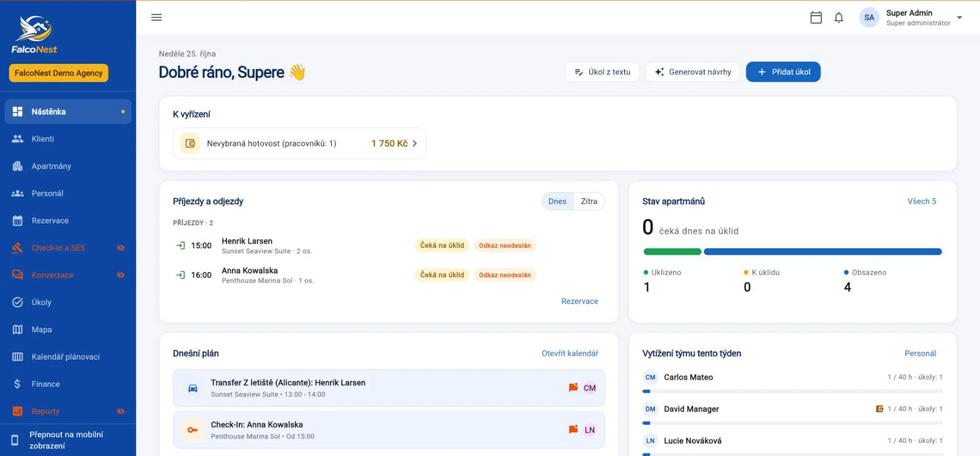The image size is (980, 456).
Task: Open Klienti in the sidebar
Action: [68, 139]
